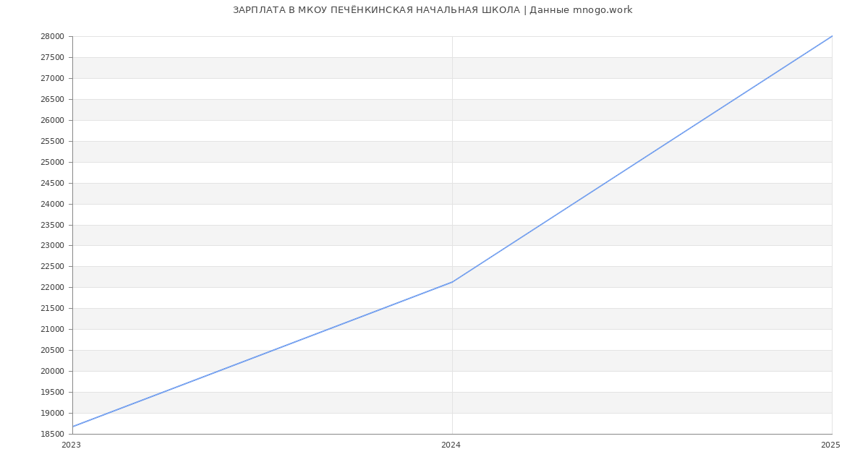Click the 27500 y-axis label

point(53,58)
